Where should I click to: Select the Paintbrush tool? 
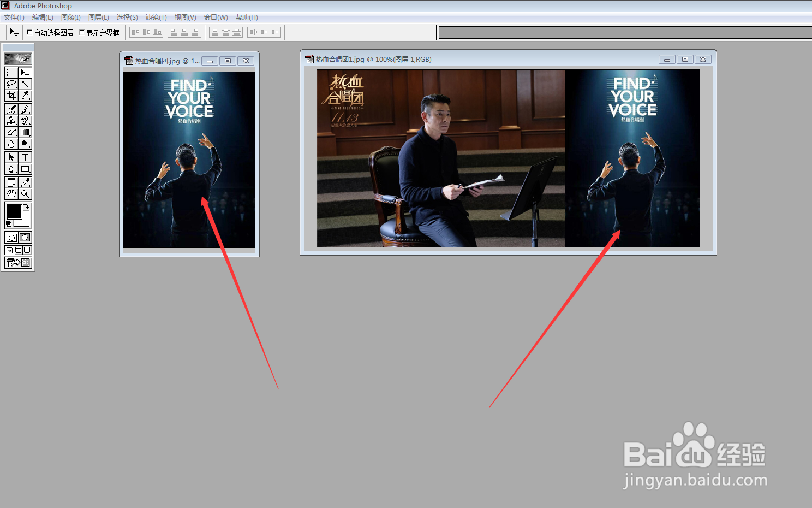tap(25, 109)
